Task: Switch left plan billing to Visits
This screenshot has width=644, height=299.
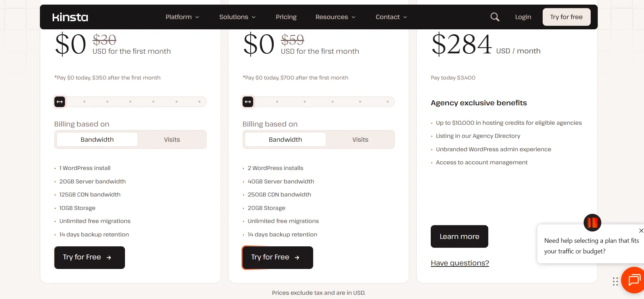Action: tap(172, 139)
